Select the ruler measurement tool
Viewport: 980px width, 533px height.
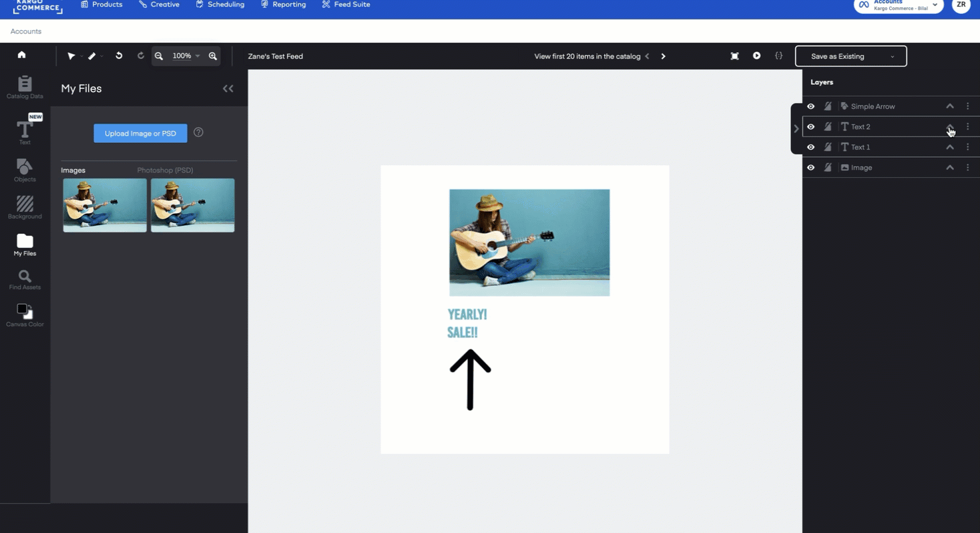92,56
